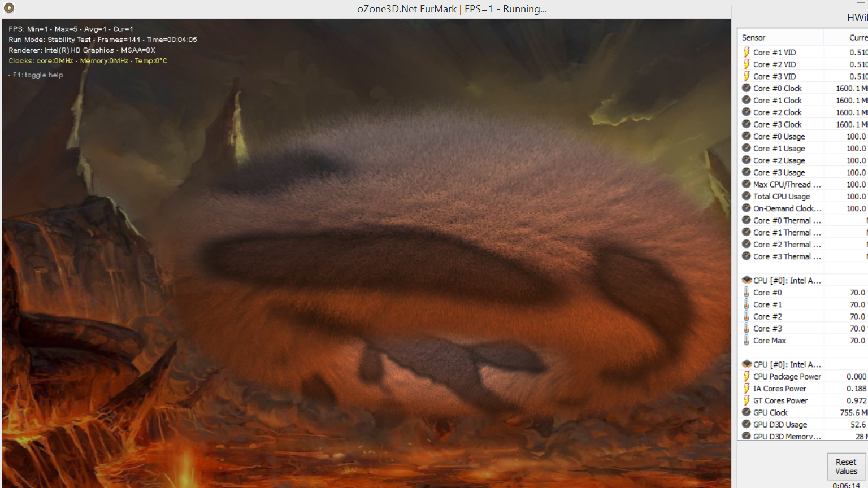Image resolution: width=868 pixels, height=488 pixels.
Task: Click the lightning icon beside Core #1 VID
Action: click(x=747, y=52)
